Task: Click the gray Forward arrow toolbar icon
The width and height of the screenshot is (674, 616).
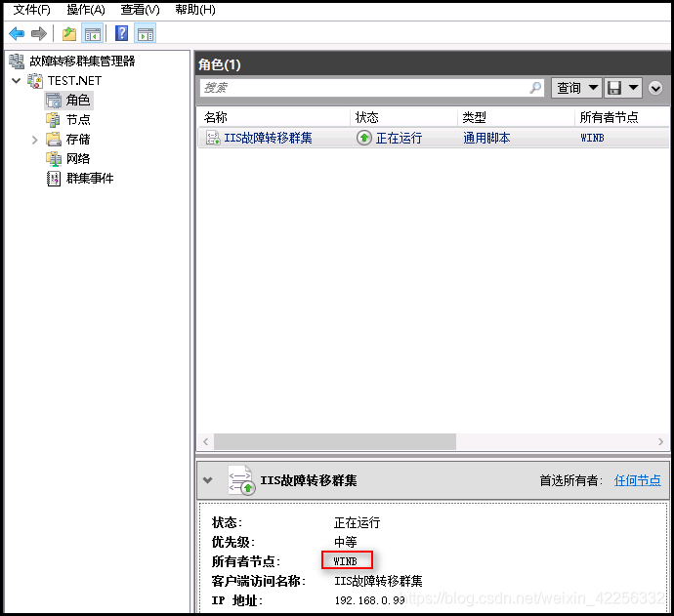Action: [x=39, y=33]
